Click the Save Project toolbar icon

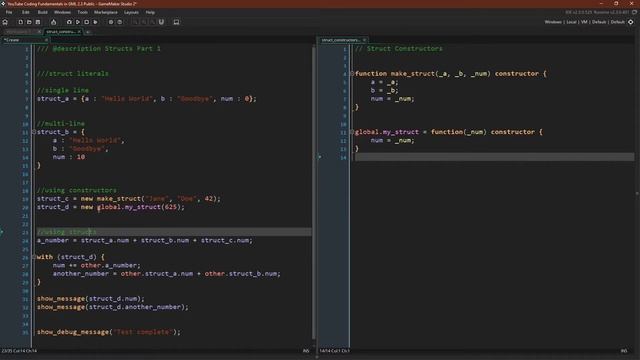click(x=38, y=22)
